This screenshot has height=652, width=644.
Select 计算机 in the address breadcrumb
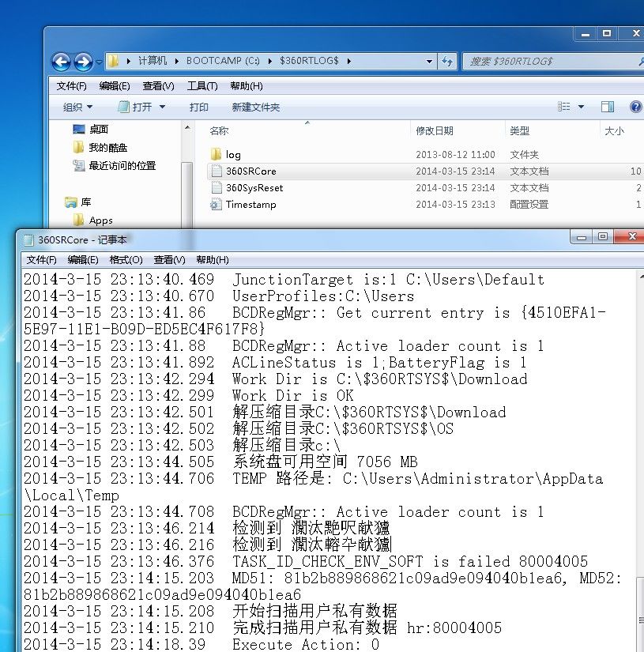[x=153, y=61]
